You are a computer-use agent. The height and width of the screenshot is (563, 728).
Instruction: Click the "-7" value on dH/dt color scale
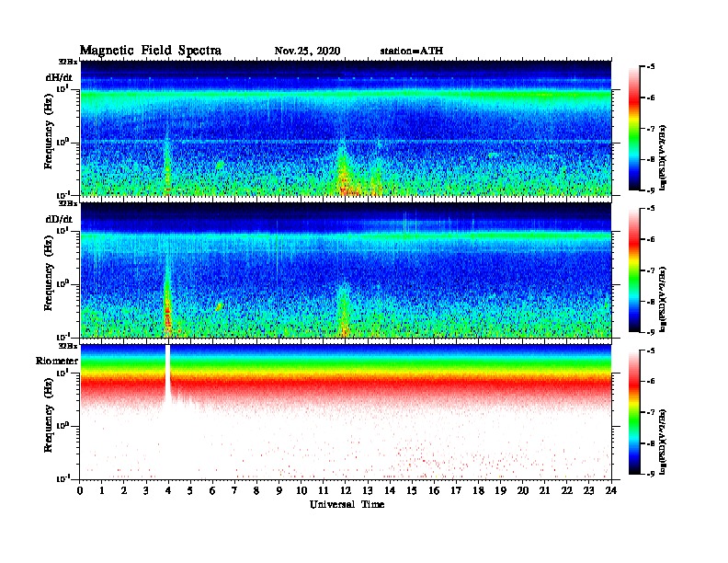pos(650,128)
